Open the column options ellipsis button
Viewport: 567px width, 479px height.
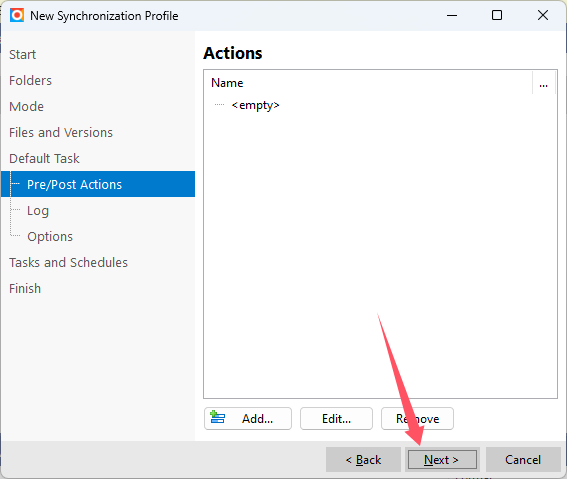pyautogui.click(x=543, y=83)
